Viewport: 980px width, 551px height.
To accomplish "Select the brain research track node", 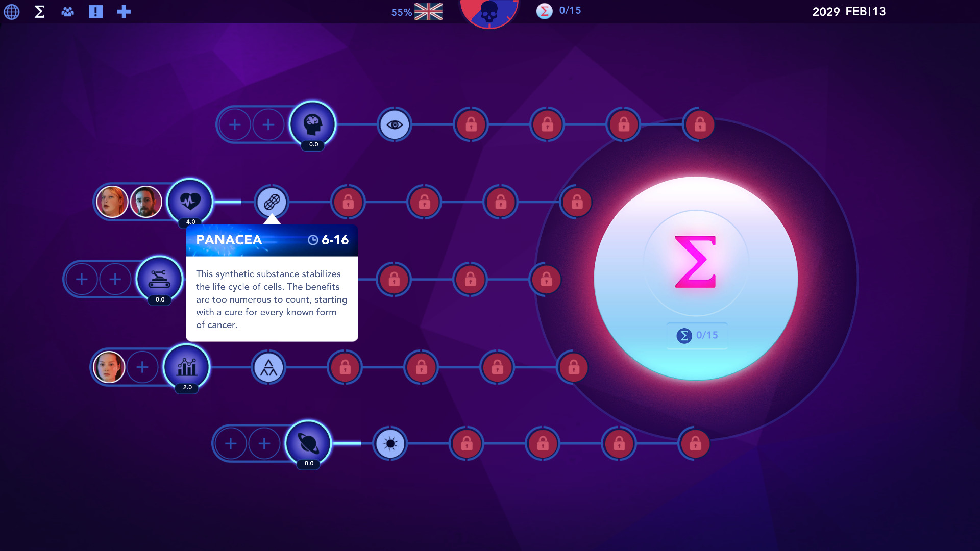I will 312,124.
